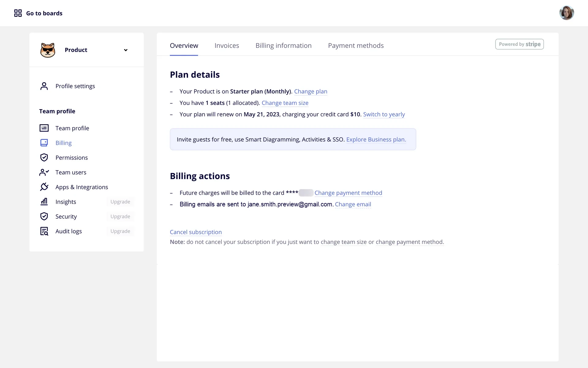Open the Overview tab

coord(184,45)
